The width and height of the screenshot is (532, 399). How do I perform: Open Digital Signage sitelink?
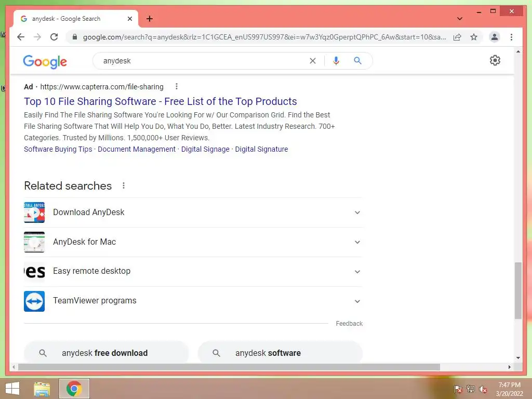(x=205, y=149)
